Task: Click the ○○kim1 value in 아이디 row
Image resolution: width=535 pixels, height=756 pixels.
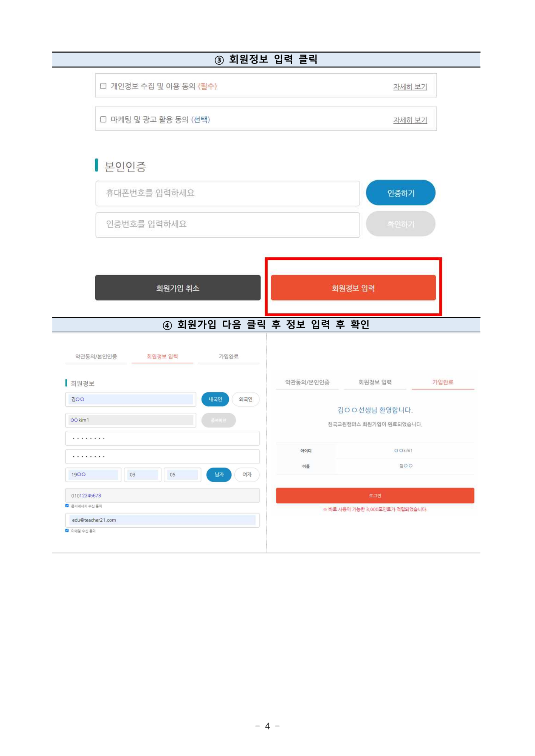Action: (x=403, y=451)
